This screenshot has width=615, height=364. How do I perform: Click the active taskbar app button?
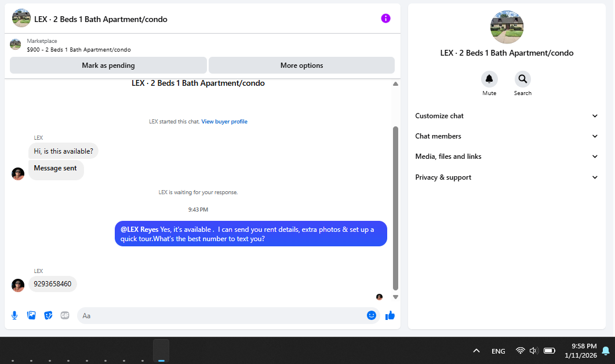coord(161,350)
